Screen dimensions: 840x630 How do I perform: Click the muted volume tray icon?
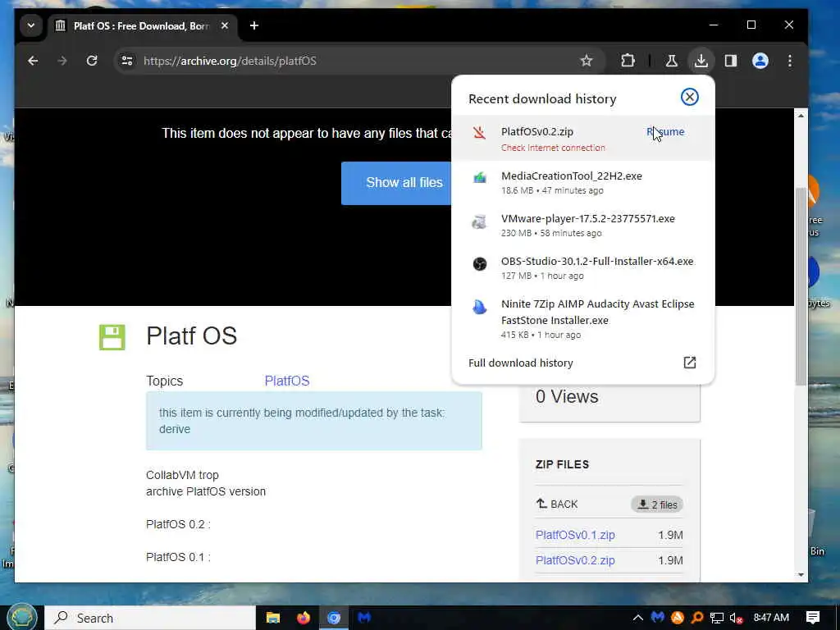click(736, 618)
